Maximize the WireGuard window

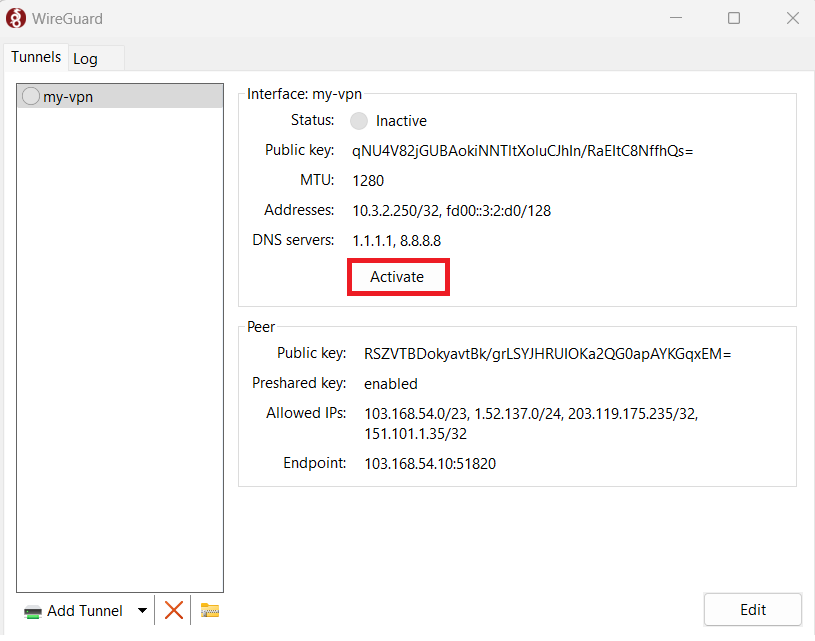coord(734,18)
